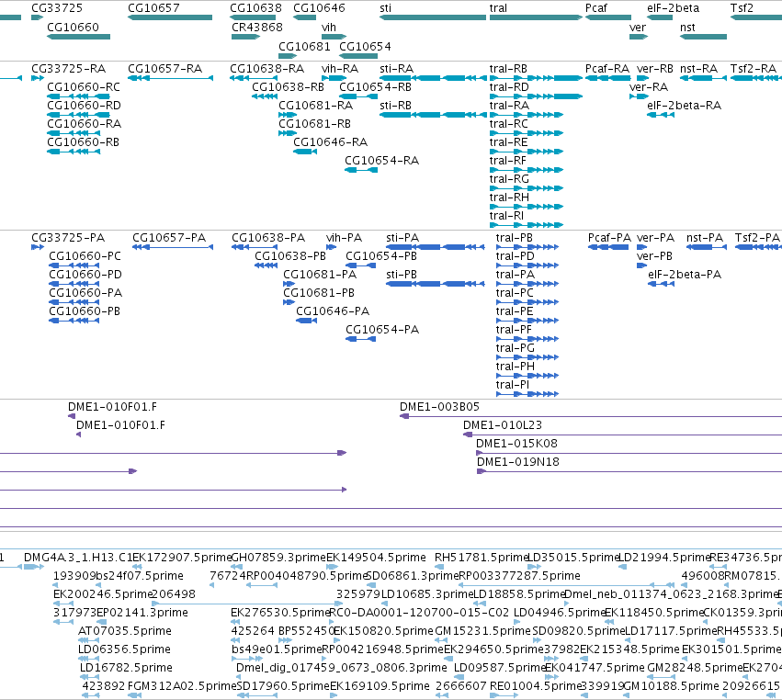Click the CG10657-PA CDS label

[x=169, y=237]
